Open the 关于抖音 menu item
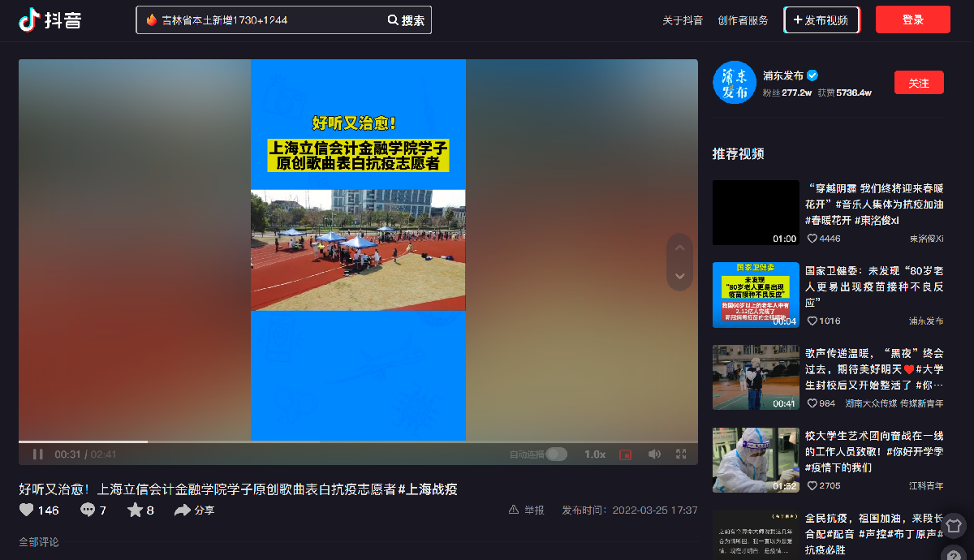Screen dimensions: 974x560 pos(683,20)
